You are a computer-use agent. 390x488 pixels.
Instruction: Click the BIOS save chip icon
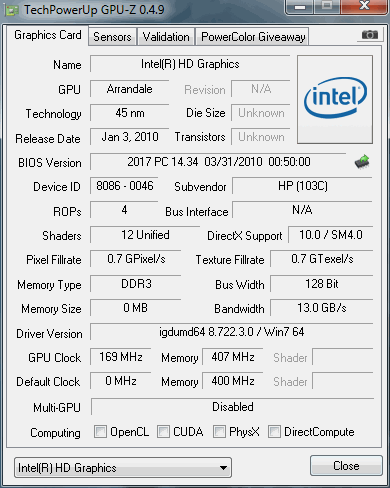(x=362, y=162)
